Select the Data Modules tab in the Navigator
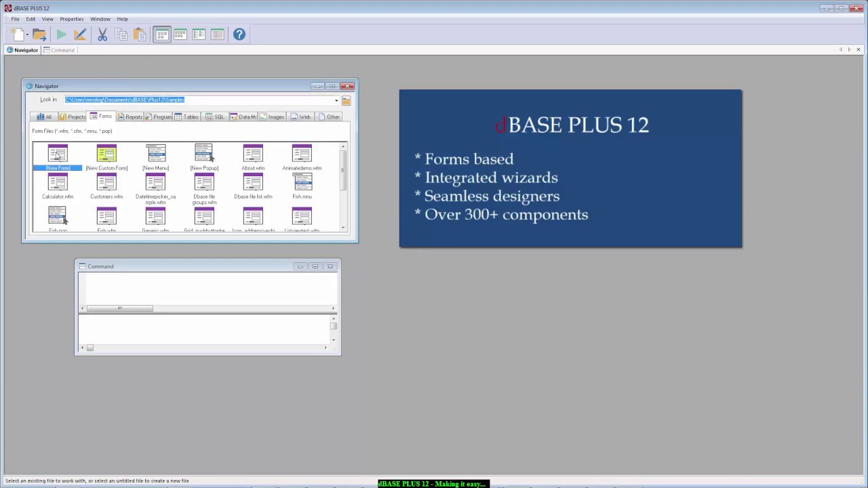This screenshot has width=868, height=488. point(243,117)
